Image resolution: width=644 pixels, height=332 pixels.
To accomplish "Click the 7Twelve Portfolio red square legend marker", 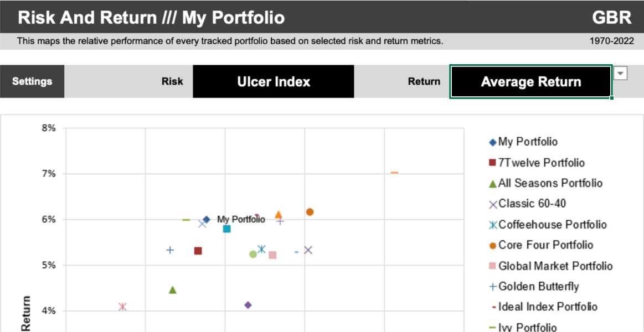I will tap(492, 163).
